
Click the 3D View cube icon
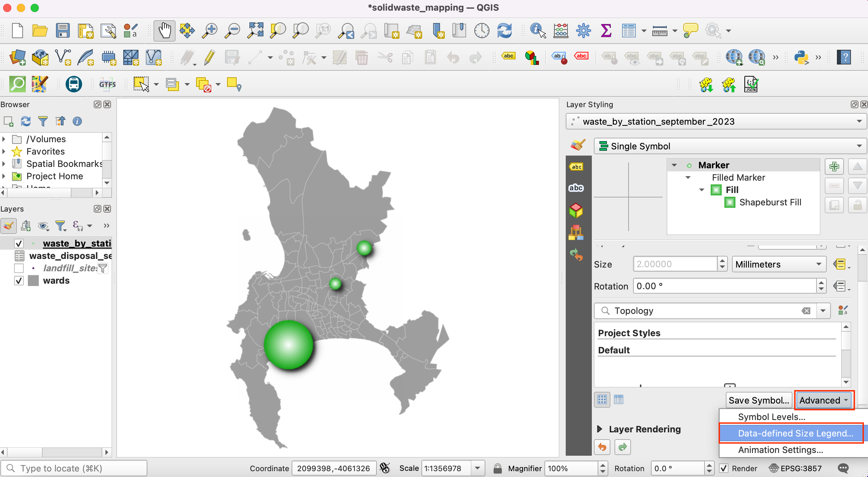pyautogui.click(x=576, y=211)
